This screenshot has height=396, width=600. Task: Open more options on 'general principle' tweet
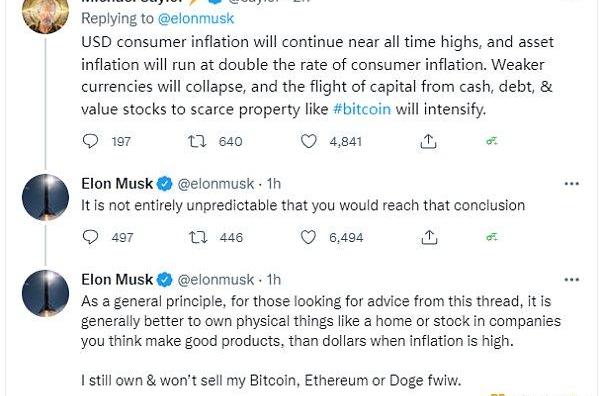click(572, 280)
